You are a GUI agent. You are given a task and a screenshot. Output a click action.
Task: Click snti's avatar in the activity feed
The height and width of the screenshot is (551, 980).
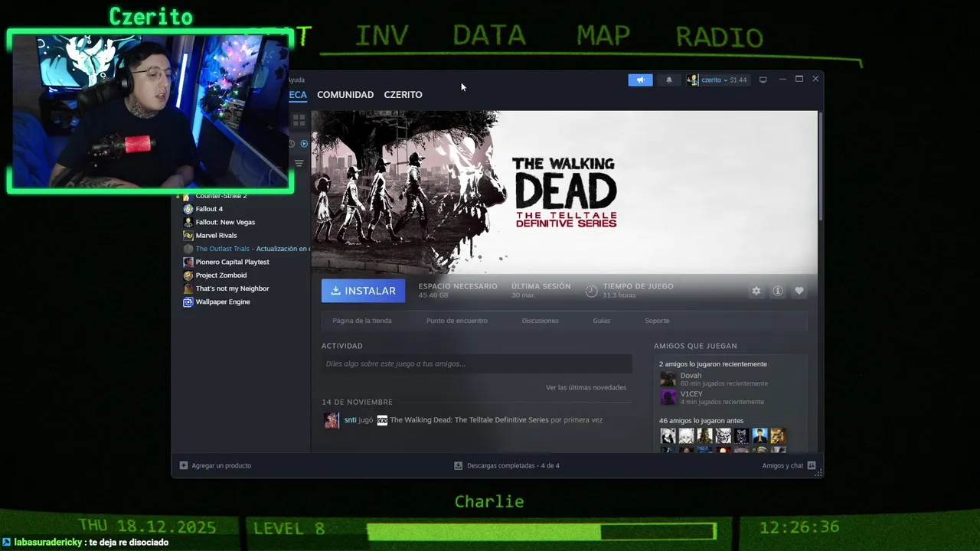pos(332,420)
